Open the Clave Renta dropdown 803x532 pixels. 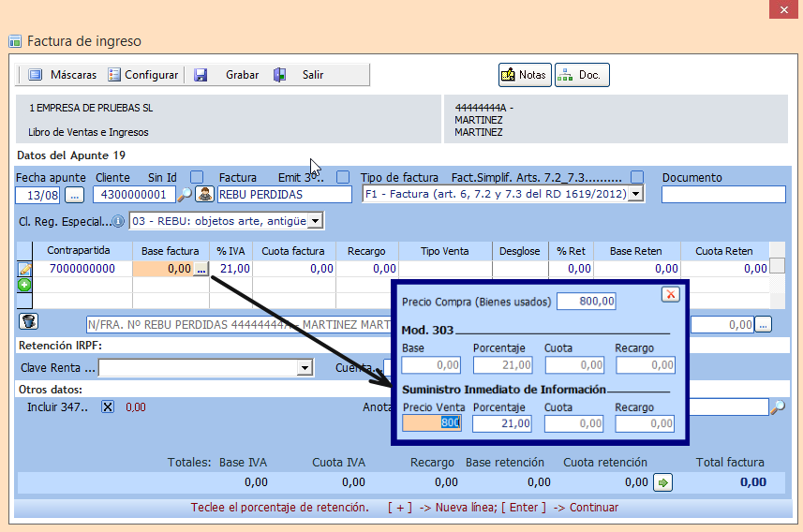[305, 368]
